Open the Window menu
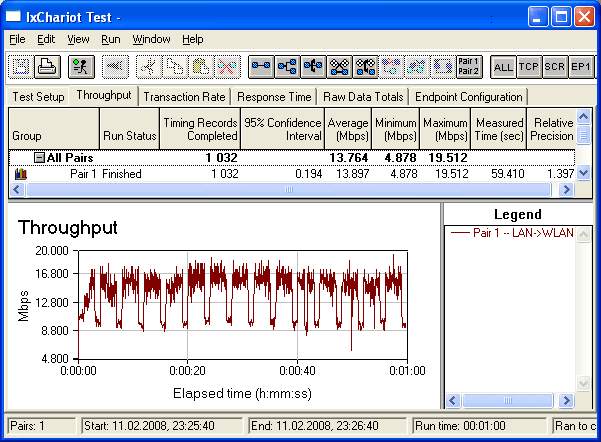 coord(151,39)
